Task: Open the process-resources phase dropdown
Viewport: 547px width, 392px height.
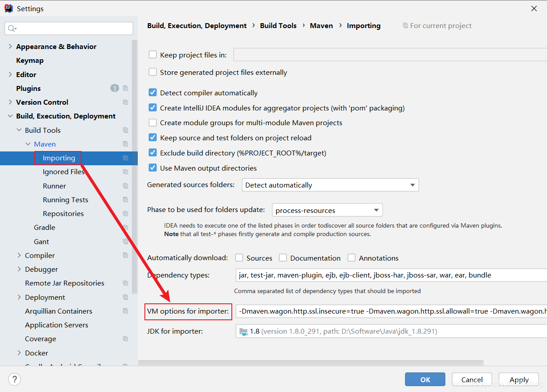Action: 327,210
